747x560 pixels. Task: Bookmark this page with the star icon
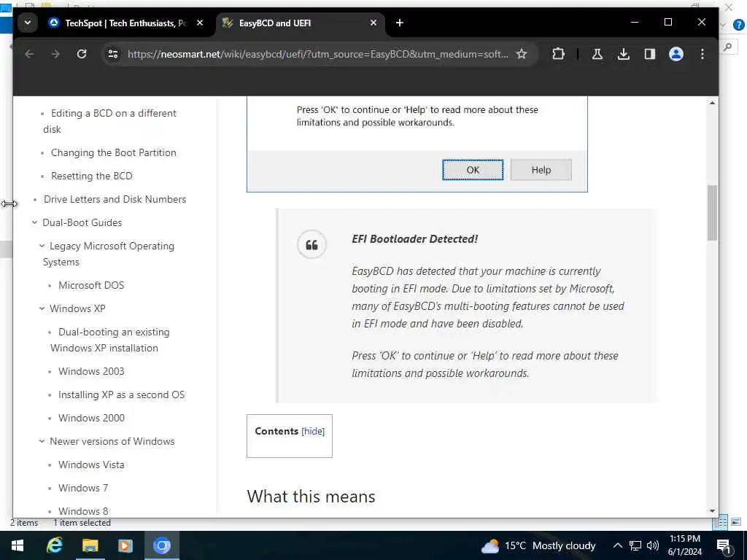tap(522, 54)
